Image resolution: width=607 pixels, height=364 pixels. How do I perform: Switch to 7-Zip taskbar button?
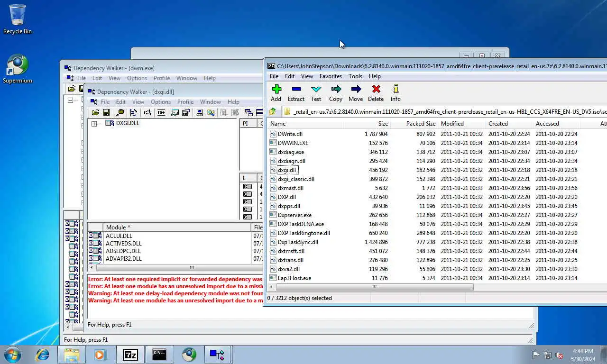click(x=130, y=355)
